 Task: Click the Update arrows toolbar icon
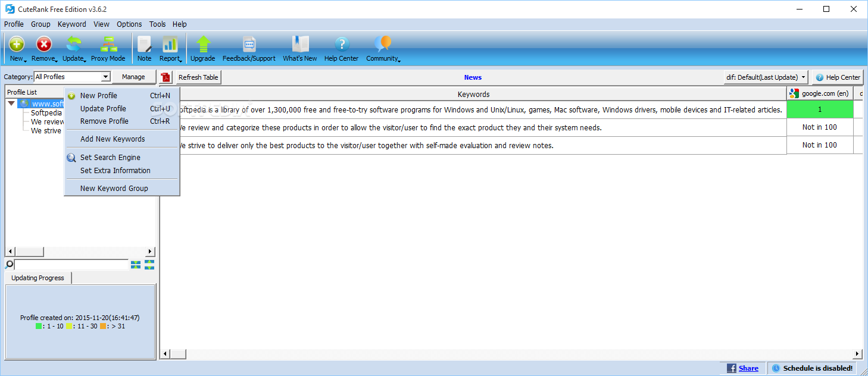pyautogui.click(x=74, y=44)
